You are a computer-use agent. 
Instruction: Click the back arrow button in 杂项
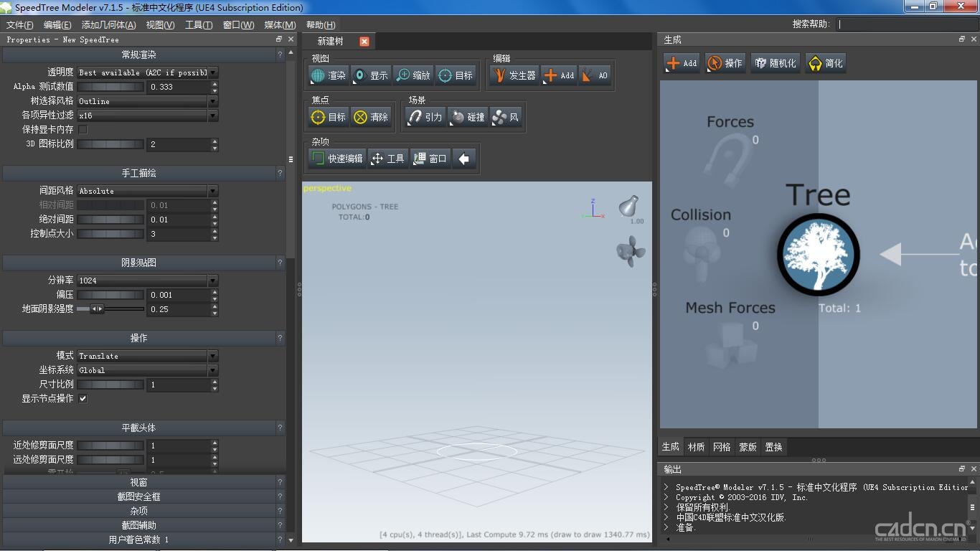pyautogui.click(x=464, y=159)
